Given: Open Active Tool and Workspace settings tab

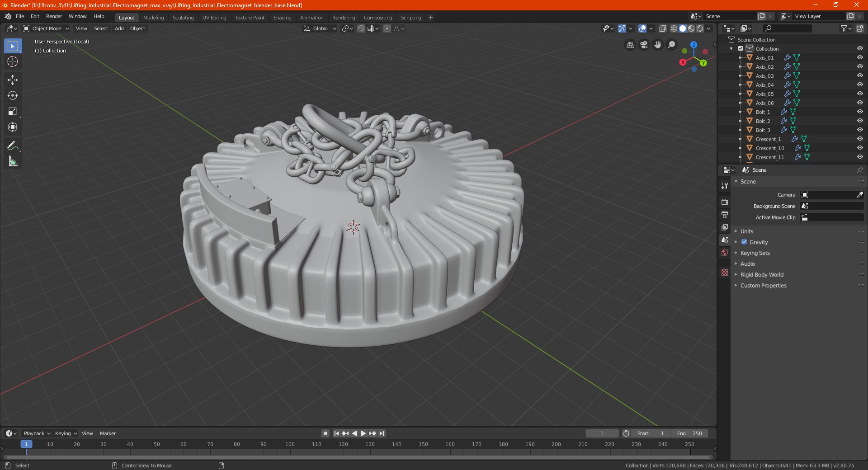Looking at the screenshot, I should point(725,185).
